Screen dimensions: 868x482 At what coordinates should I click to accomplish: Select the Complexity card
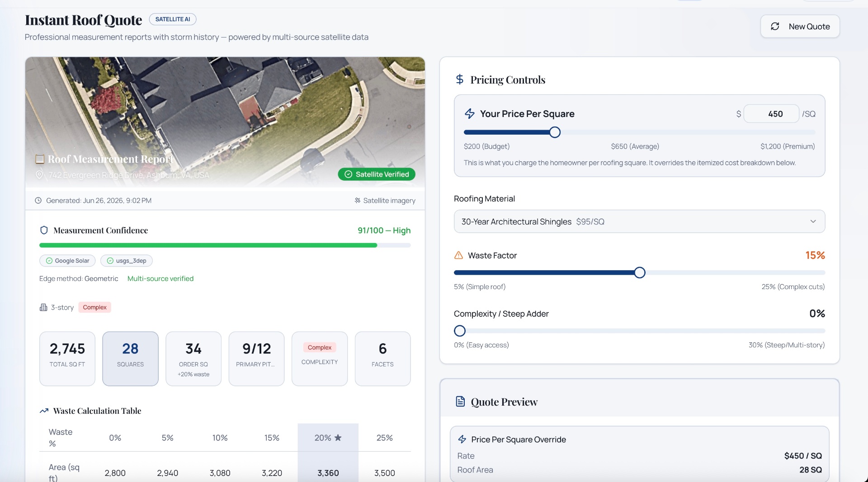click(320, 359)
